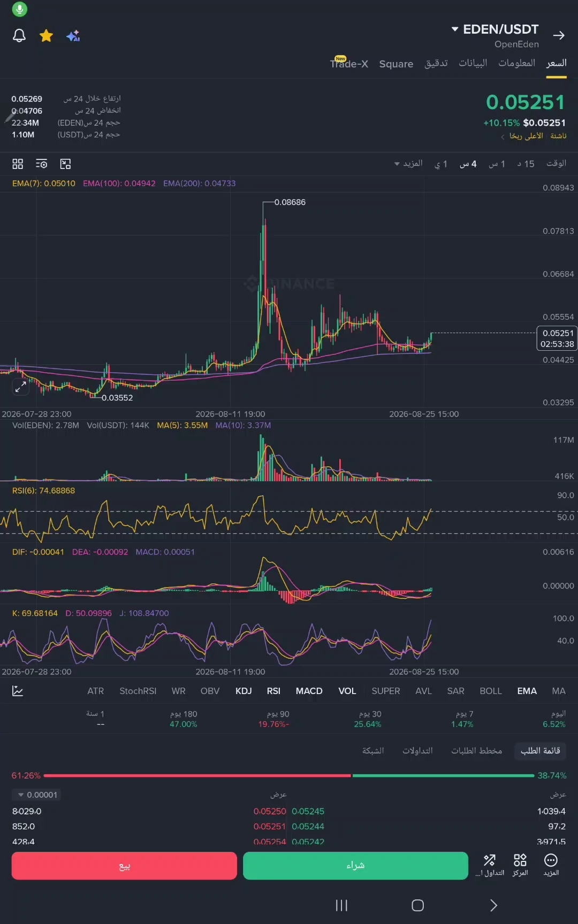This screenshot has height=924, width=578.
Task: Open chart settings list icon
Action: click(x=41, y=164)
